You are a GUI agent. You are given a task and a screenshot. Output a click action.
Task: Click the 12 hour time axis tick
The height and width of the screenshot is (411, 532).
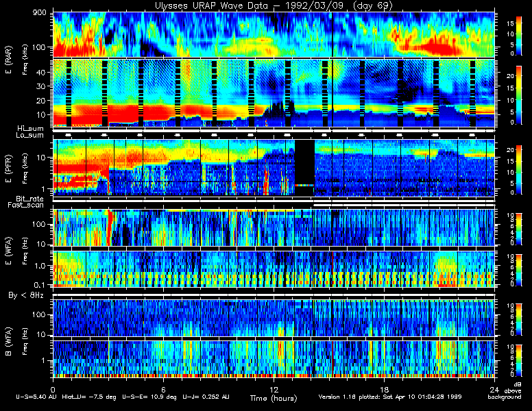274,389
